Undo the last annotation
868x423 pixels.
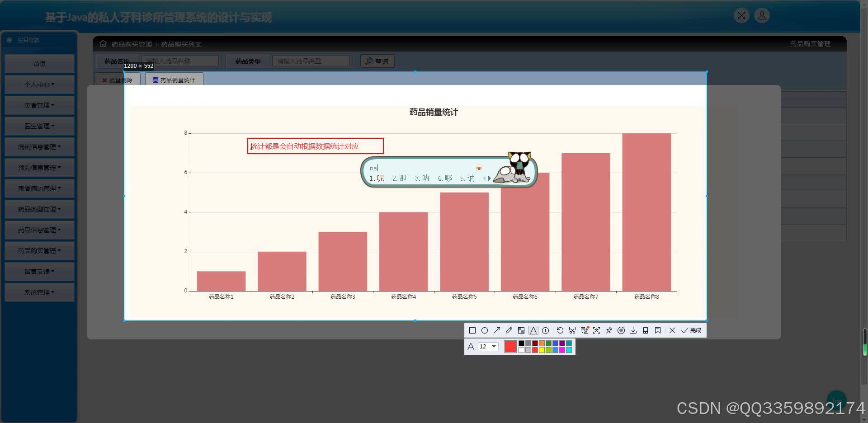pos(560,330)
